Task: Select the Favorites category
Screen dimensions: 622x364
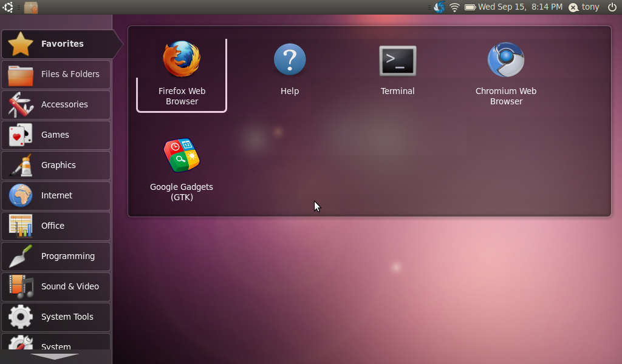Action: (56, 44)
